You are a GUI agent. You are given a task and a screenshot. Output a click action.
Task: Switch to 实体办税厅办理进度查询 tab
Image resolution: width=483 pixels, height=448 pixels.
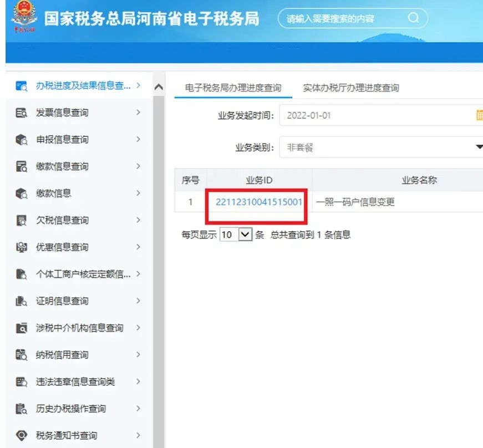pos(351,88)
